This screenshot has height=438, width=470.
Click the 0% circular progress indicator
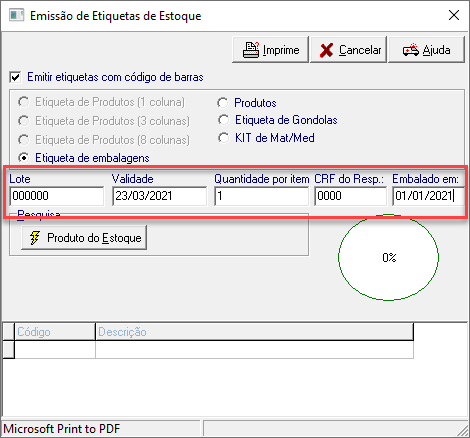click(x=389, y=257)
